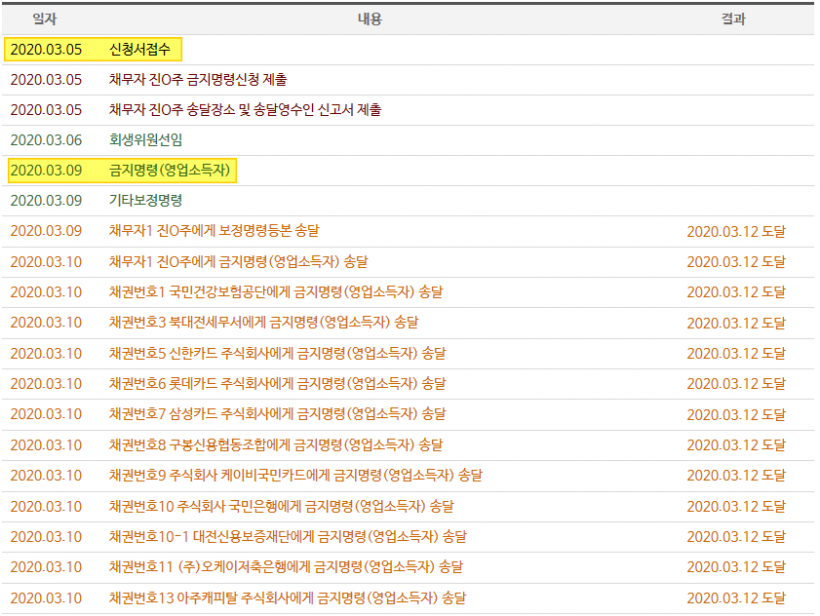Click the 결과 column header
This screenshot has width=820, height=616.
tap(733, 19)
